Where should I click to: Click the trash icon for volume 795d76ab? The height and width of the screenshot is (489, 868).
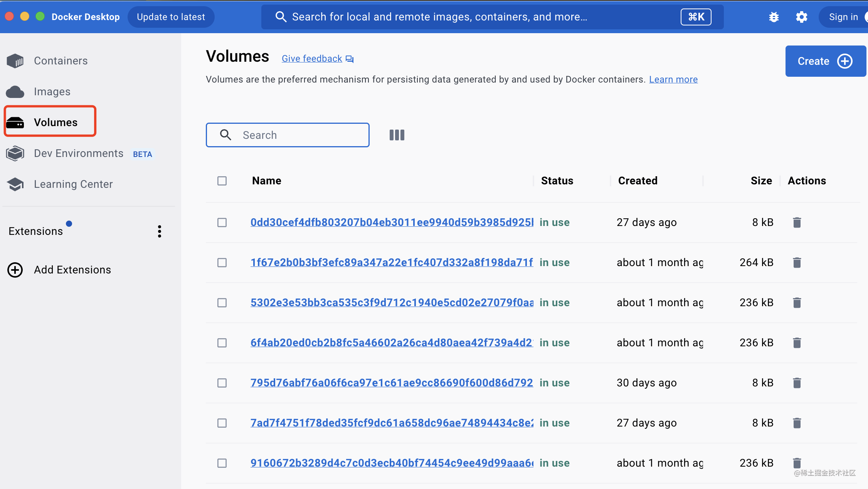click(797, 383)
